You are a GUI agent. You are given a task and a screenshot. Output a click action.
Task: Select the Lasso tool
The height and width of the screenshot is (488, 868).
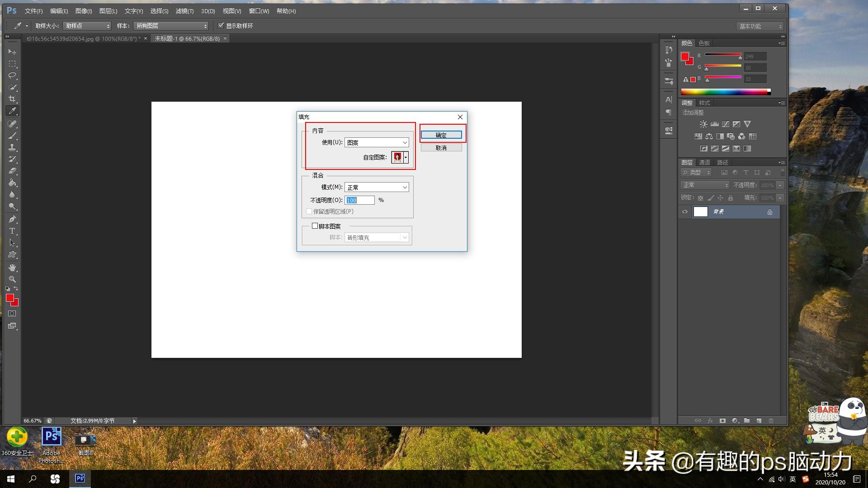pos(12,75)
